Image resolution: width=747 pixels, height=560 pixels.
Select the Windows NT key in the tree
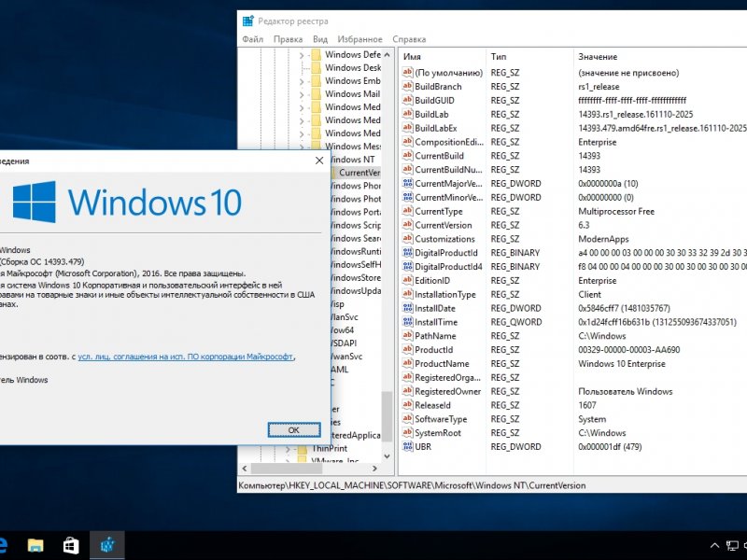(353, 160)
